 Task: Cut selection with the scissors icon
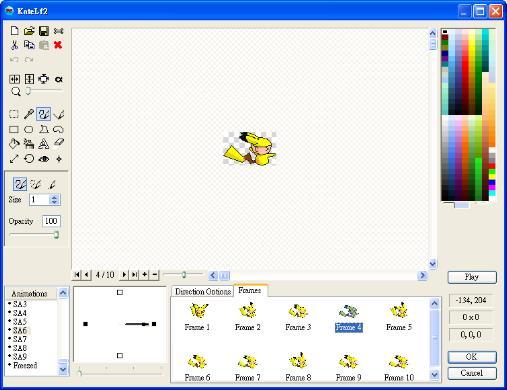tap(14, 45)
